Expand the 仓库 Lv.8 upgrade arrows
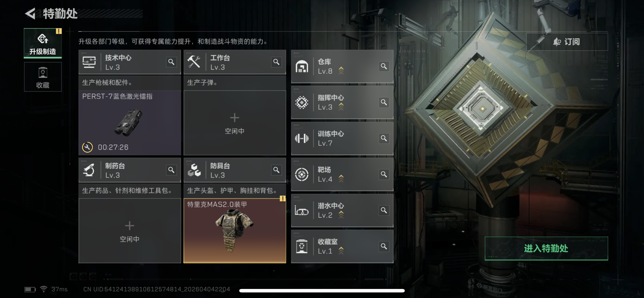This screenshot has width=644, height=298. coord(341,71)
